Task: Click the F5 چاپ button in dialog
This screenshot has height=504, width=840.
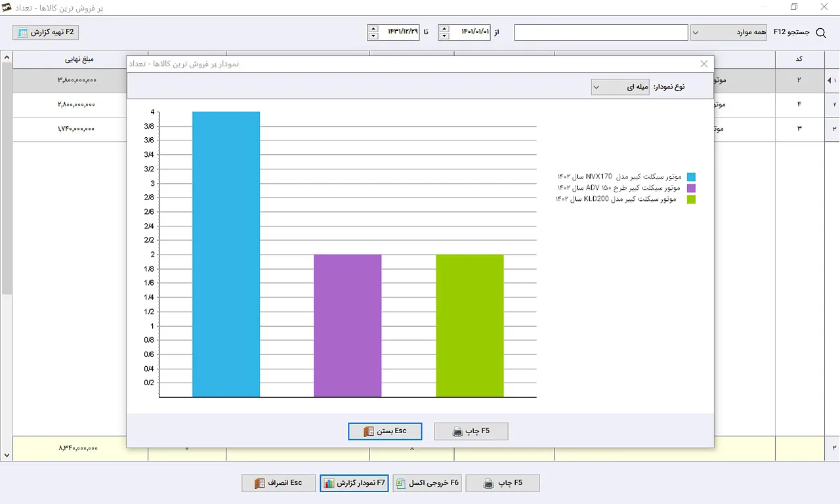Action: coord(471,431)
